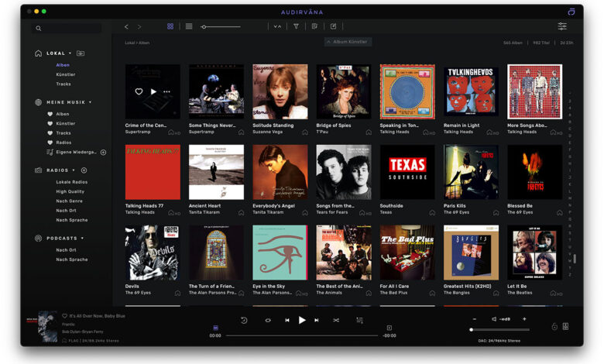This screenshot has height=364, width=604.
Task: Open favorite Radios under Meine Musik
Action: tap(63, 143)
